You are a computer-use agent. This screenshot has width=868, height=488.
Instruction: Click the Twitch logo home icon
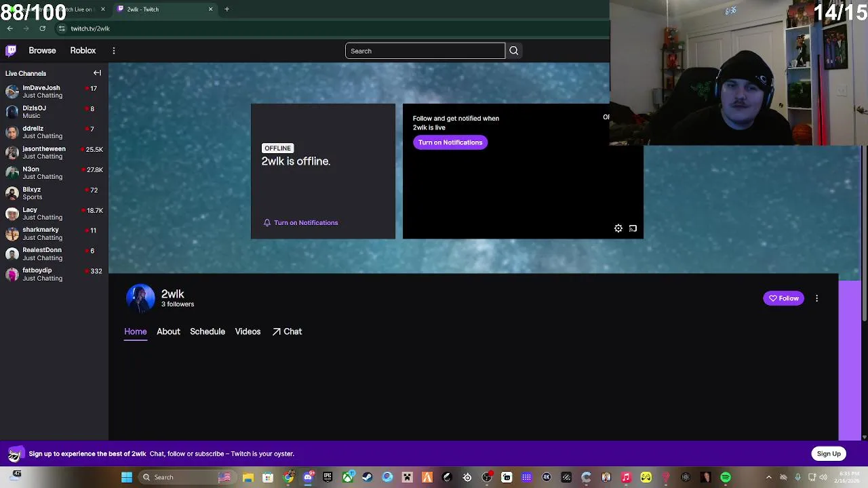11,50
